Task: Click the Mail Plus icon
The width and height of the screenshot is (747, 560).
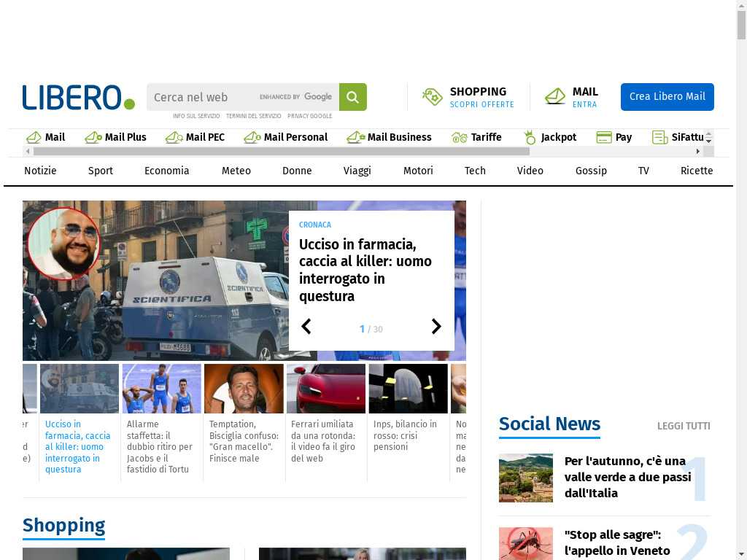Action: click(x=93, y=138)
